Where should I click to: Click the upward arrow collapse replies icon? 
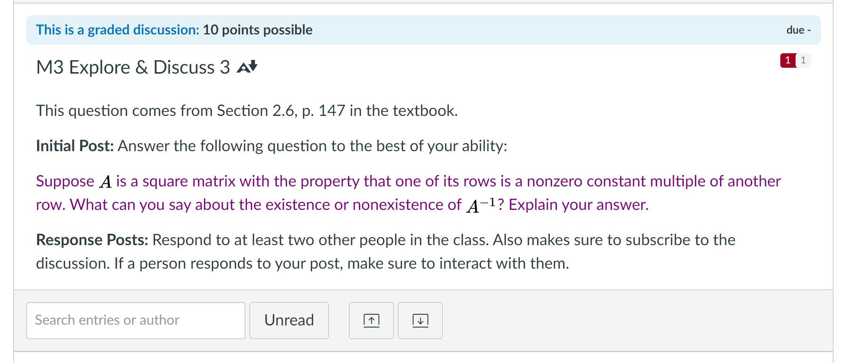tap(371, 320)
